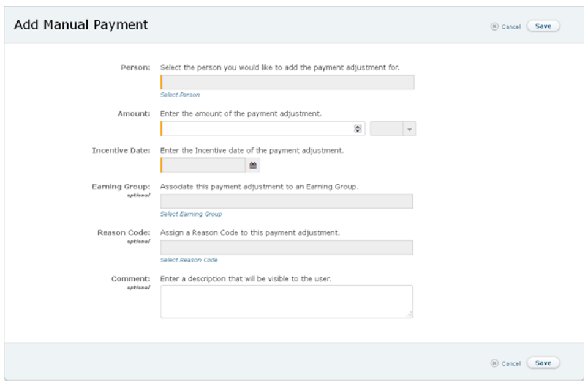Open the Select Reason Code link
The image size is (588, 383).
(x=189, y=260)
